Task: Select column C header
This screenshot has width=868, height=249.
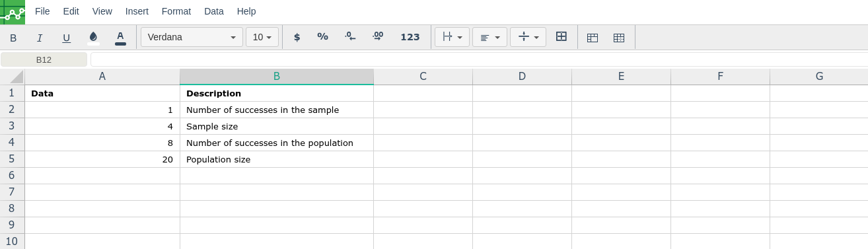Action: pos(423,77)
